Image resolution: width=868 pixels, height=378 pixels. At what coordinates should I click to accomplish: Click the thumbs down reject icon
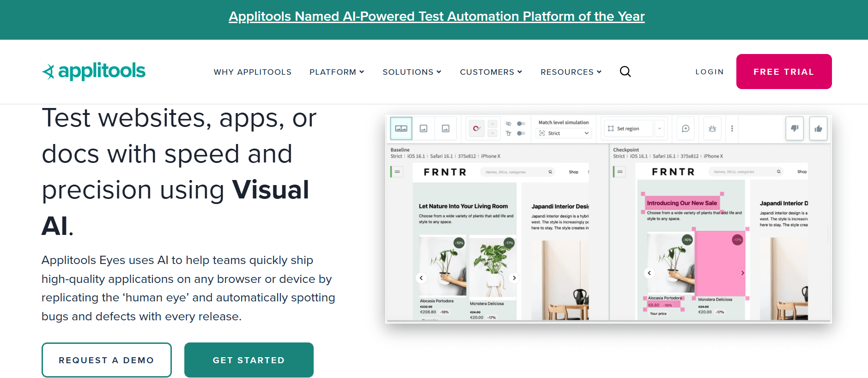pyautogui.click(x=795, y=128)
